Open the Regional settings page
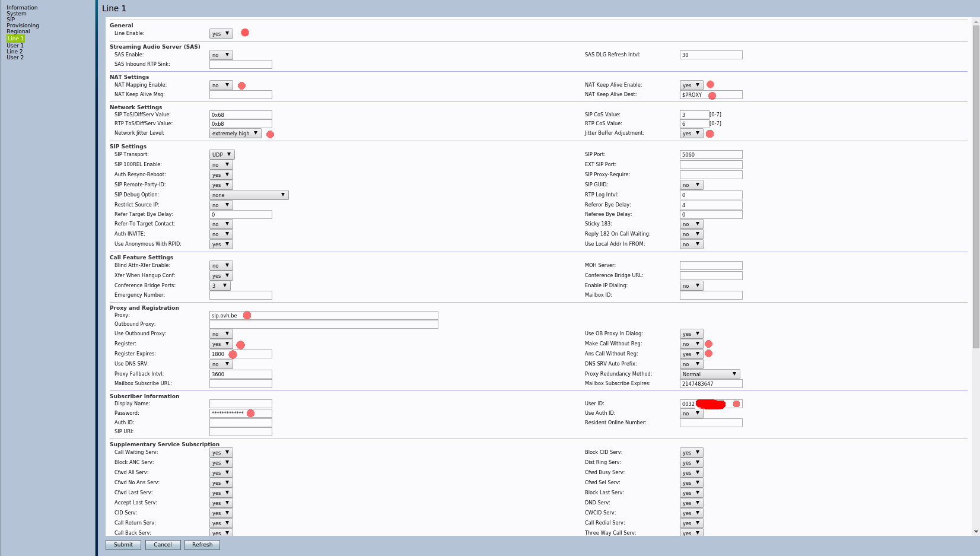 pos(18,31)
